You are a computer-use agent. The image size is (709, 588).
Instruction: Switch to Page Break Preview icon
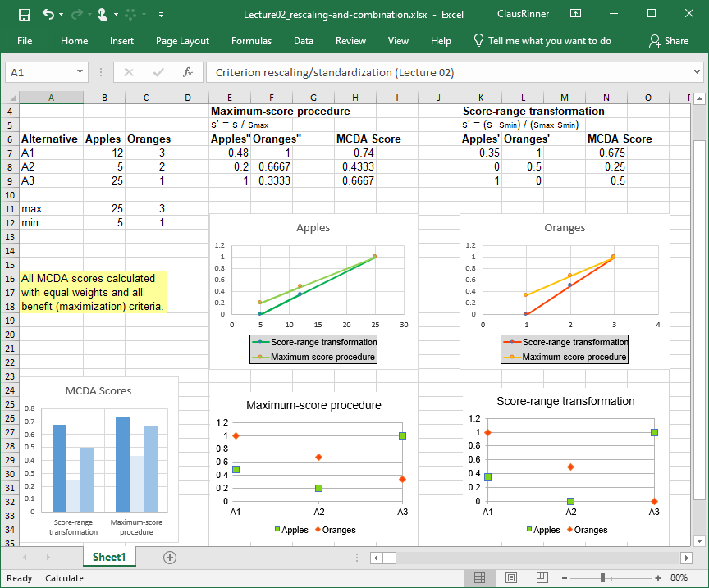542,577
